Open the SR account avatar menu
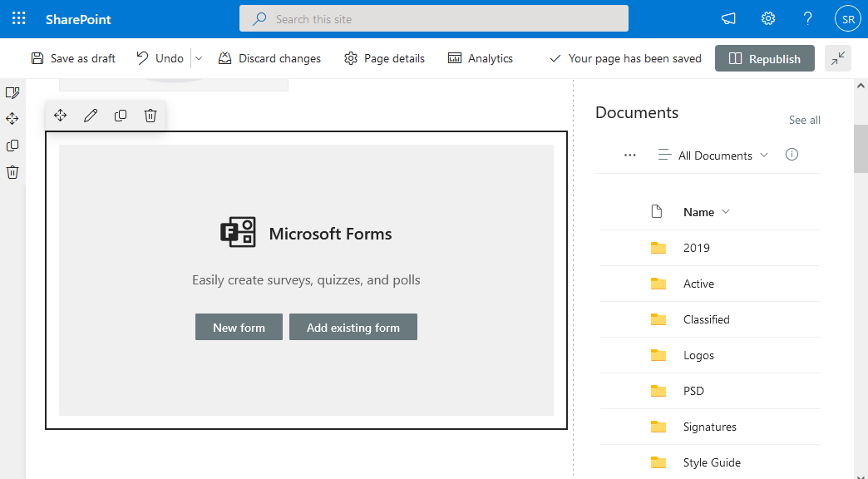 pos(847,18)
